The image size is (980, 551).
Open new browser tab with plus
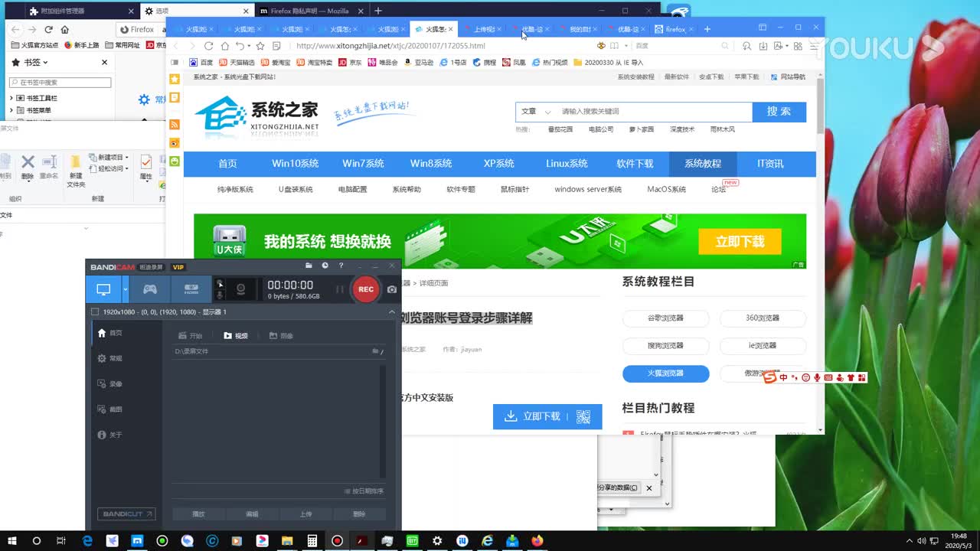coord(707,29)
